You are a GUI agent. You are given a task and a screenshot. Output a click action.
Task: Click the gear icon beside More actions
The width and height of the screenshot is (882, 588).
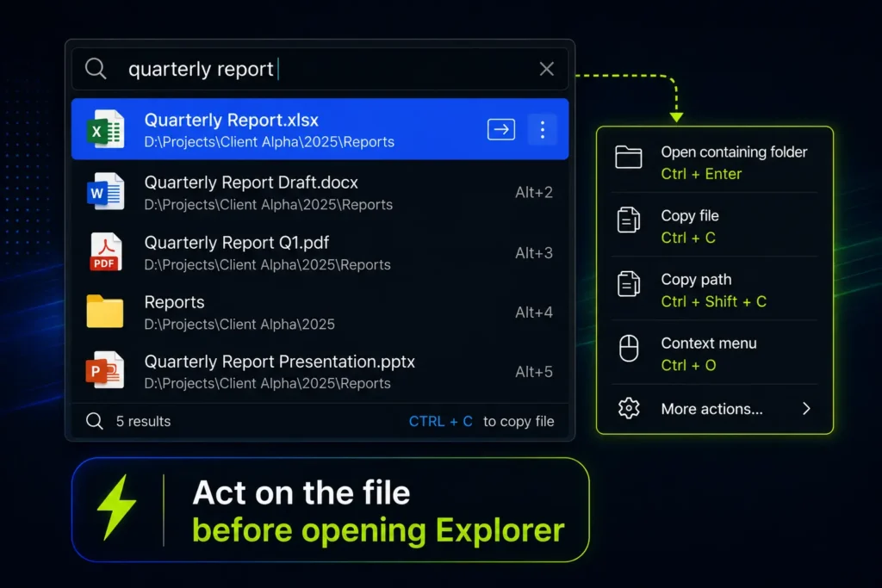point(628,408)
